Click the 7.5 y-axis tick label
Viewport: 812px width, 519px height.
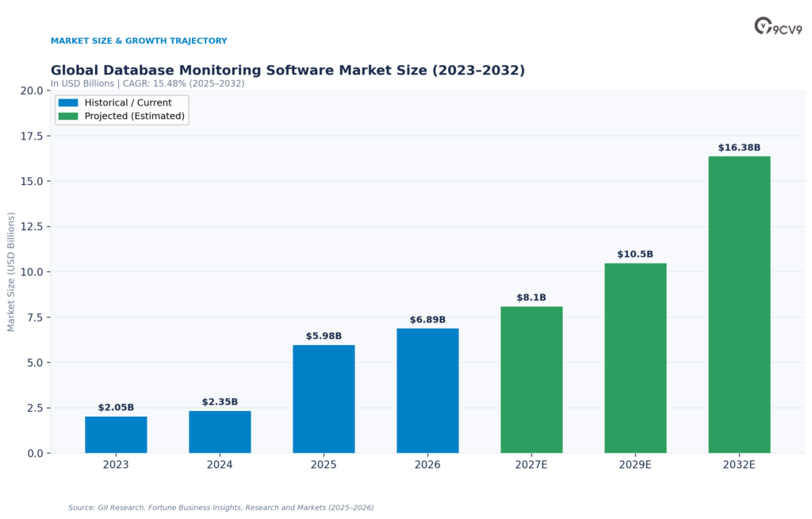coord(35,317)
